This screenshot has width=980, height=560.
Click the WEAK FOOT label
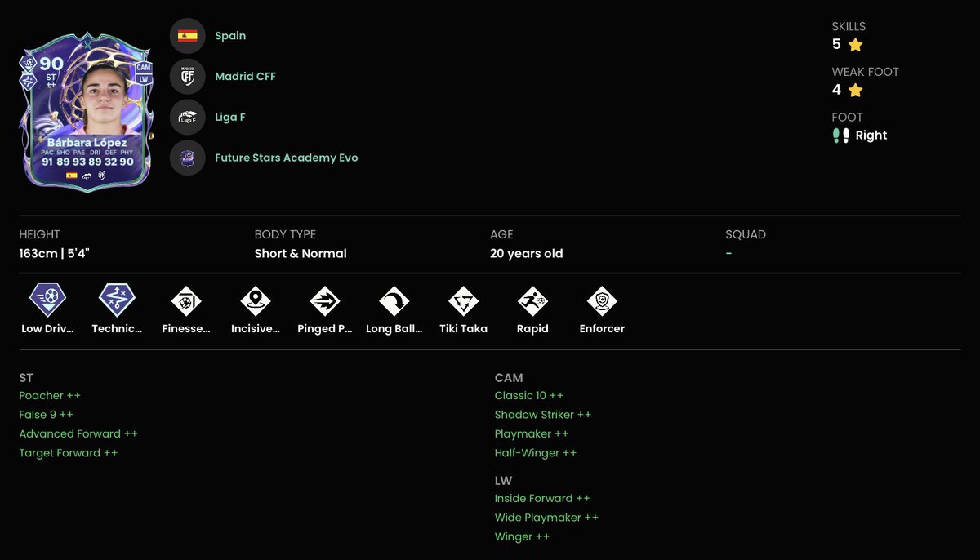coord(866,72)
